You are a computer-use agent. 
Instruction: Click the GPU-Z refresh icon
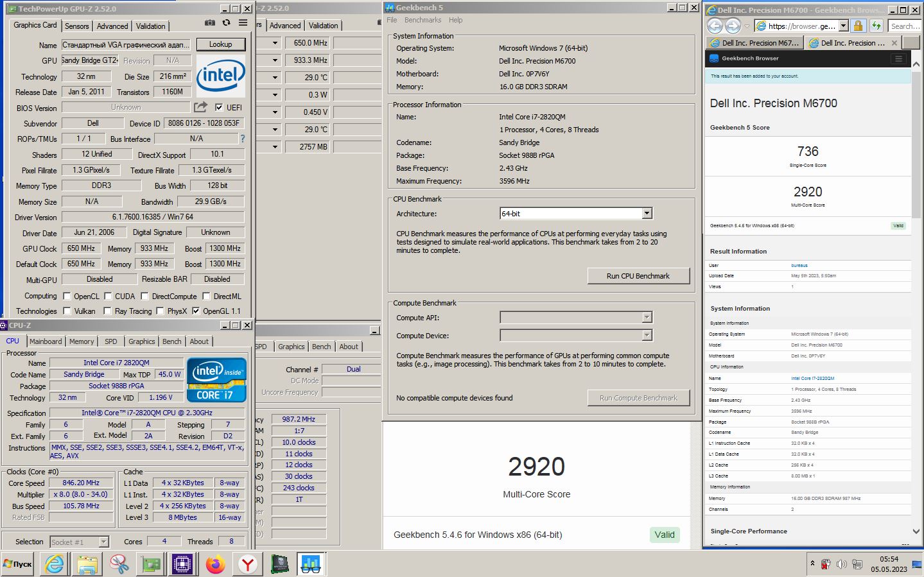pos(226,22)
